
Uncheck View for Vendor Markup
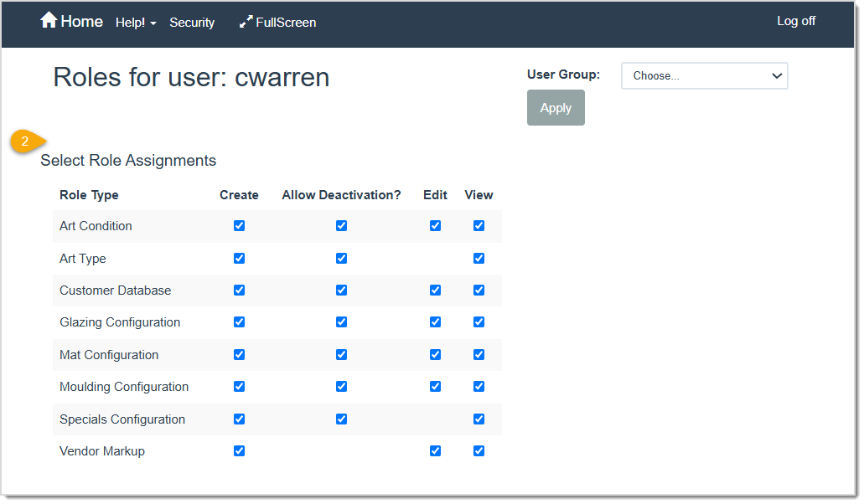coord(479,450)
